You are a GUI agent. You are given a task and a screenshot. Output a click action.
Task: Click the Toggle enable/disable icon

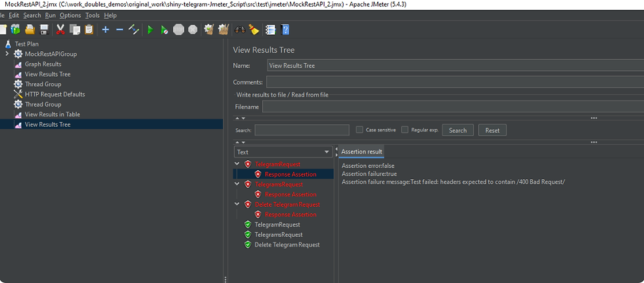coord(134,30)
